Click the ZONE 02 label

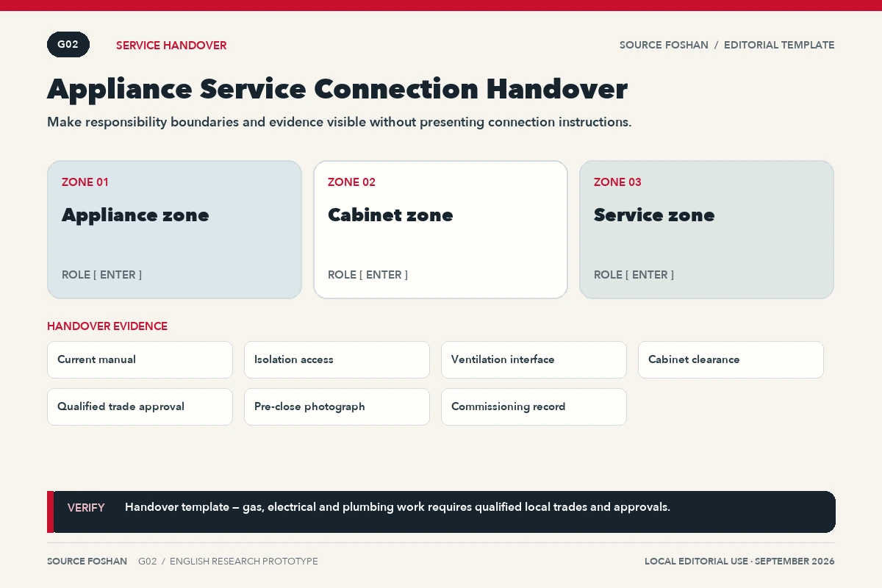coord(351,182)
